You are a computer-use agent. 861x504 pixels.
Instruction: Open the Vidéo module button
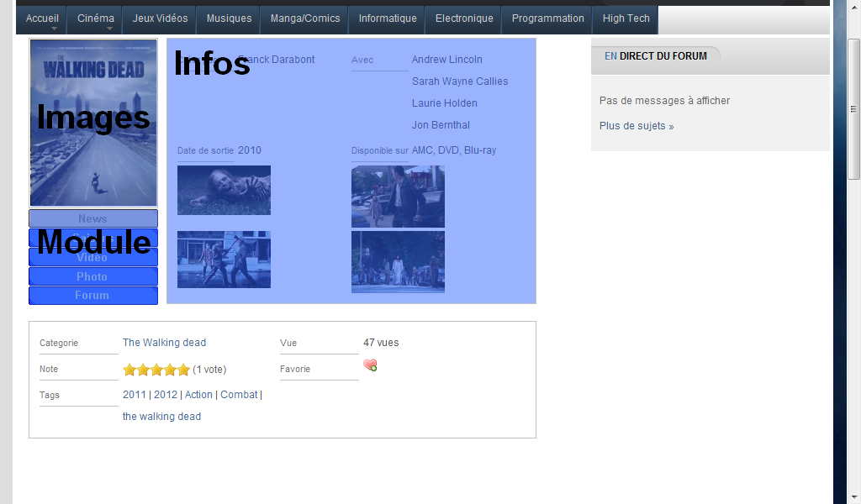coord(93,257)
